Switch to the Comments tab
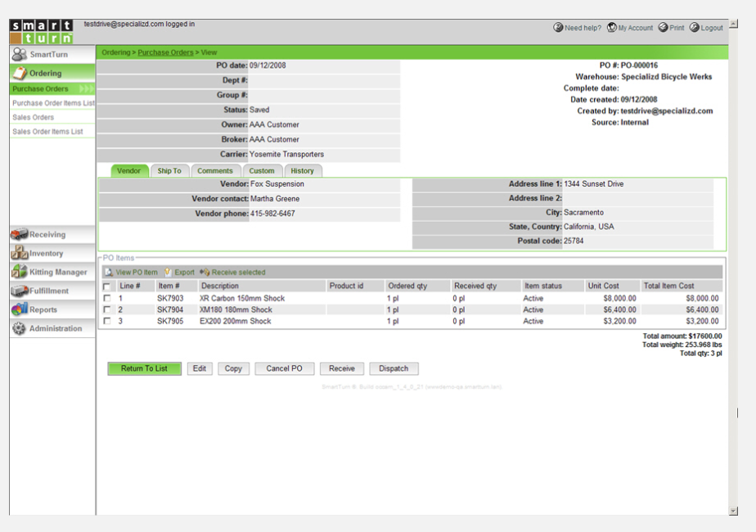 pos(215,171)
